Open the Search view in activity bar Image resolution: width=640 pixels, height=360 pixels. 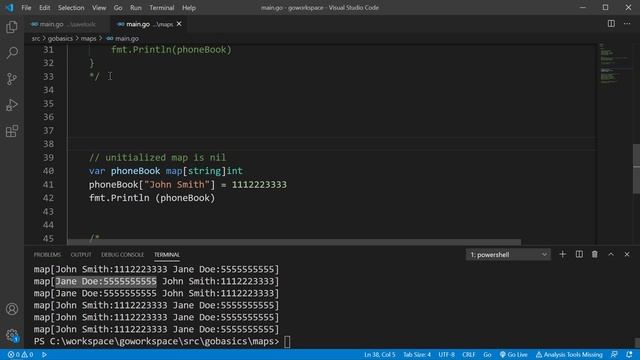point(12,53)
